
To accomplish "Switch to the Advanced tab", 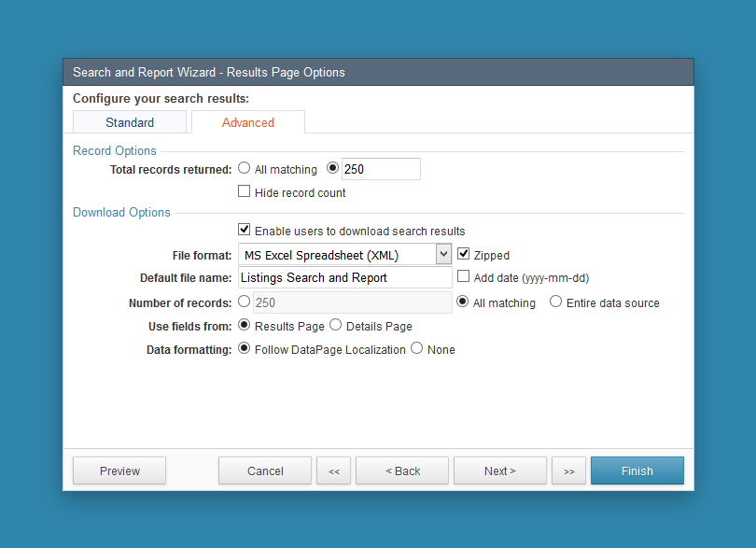I will (x=247, y=121).
